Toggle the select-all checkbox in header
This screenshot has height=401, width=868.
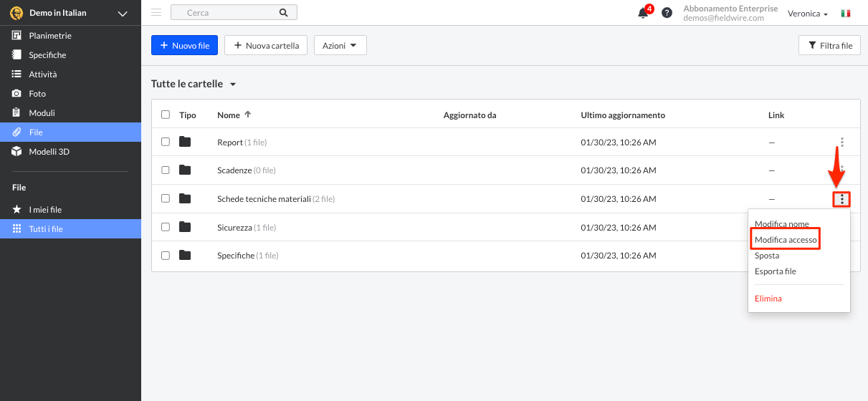[166, 115]
